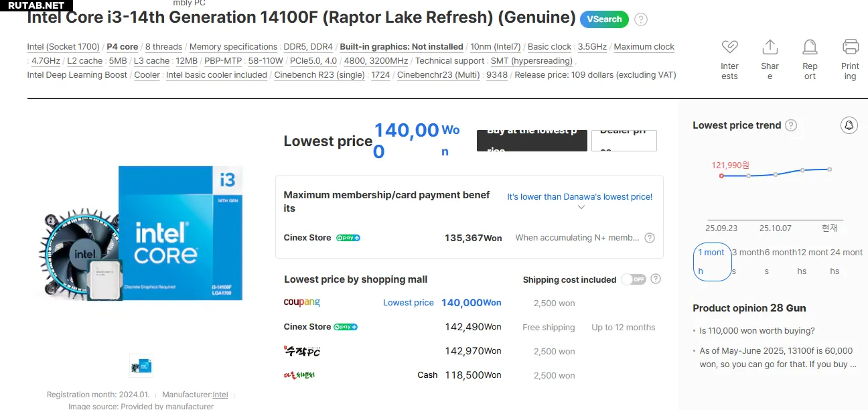Open the Share icon
Screen dimensions: 868x410
[770, 48]
